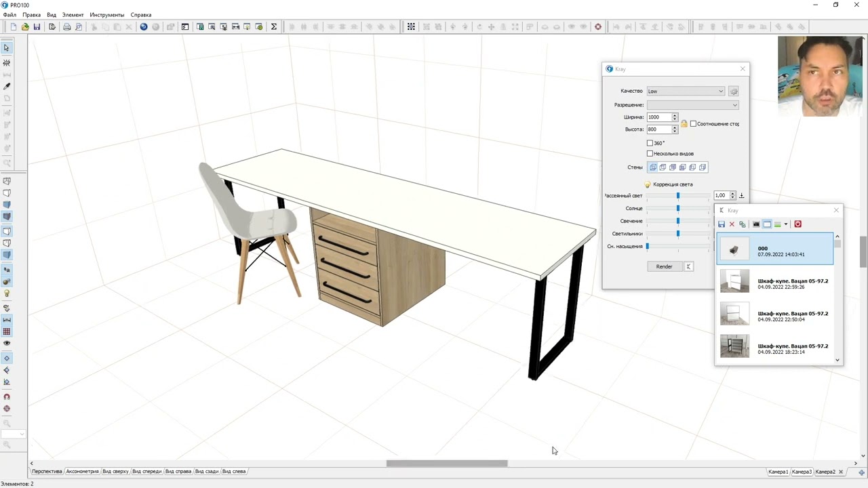Click the Save toolbar icon
The width and height of the screenshot is (868, 488).
(37, 27)
